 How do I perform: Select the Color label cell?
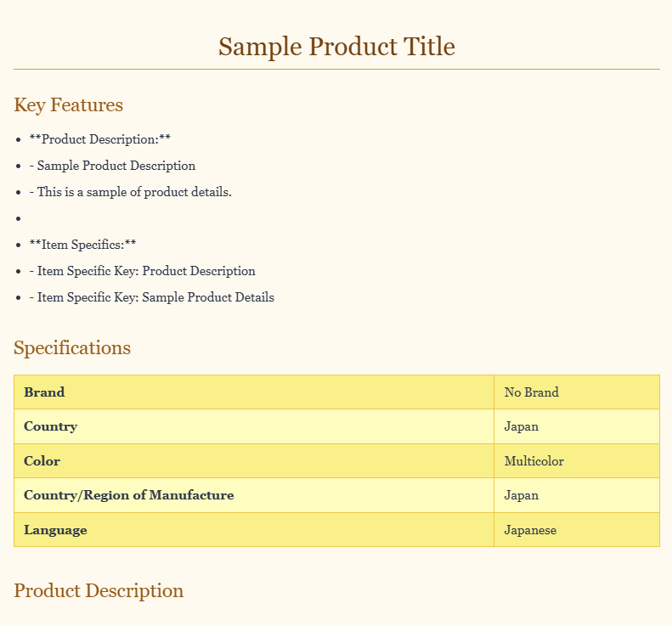42,461
